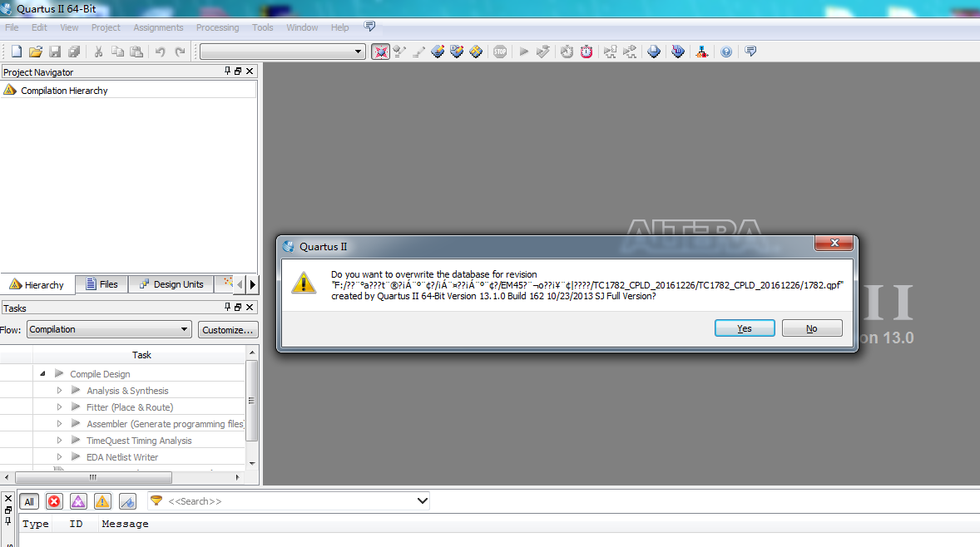
Task: Show next Project Navigator tabs with right arrow
Action: [x=253, y=285]
